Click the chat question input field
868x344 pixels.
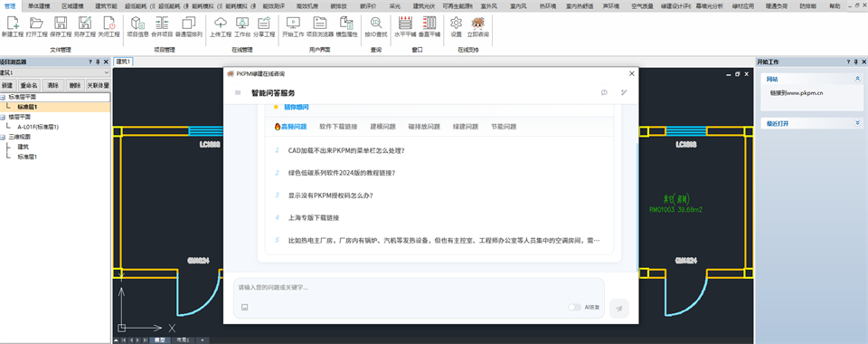pos(419,288)
